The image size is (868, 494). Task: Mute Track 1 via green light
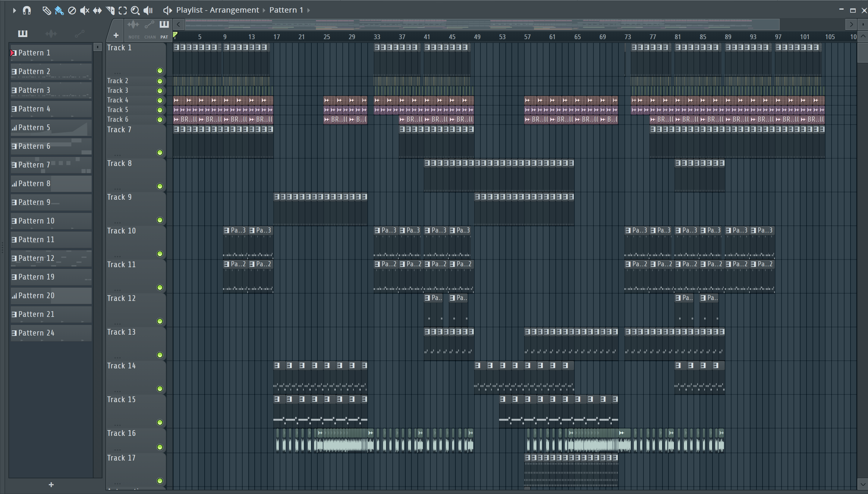(159, 70)
